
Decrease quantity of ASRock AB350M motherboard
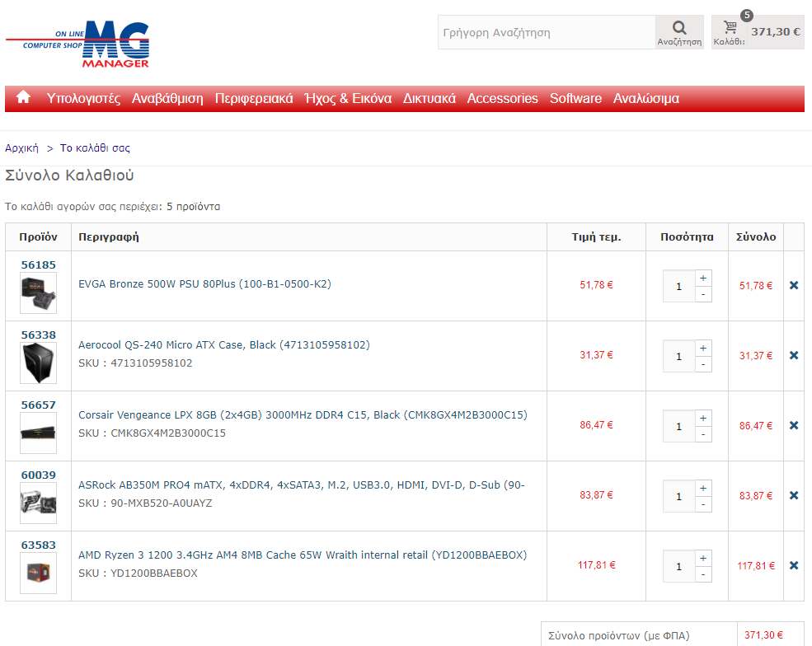click(x=703, y=504)
